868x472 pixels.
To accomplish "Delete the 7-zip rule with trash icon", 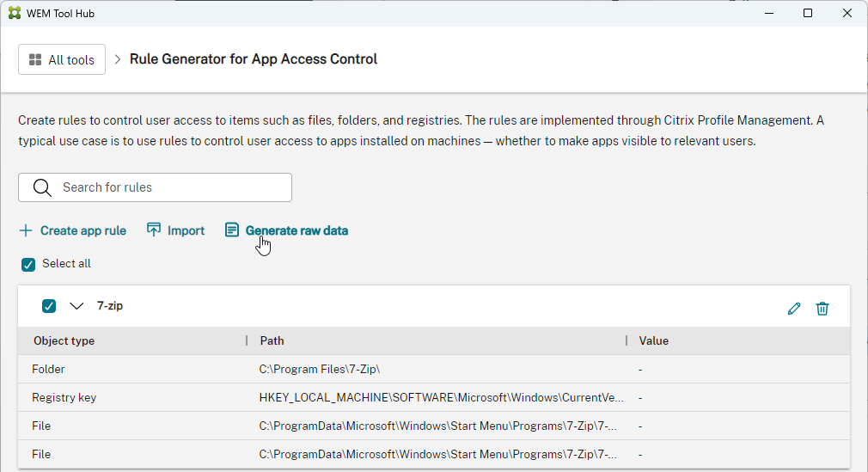I will [x=822, y=308].
